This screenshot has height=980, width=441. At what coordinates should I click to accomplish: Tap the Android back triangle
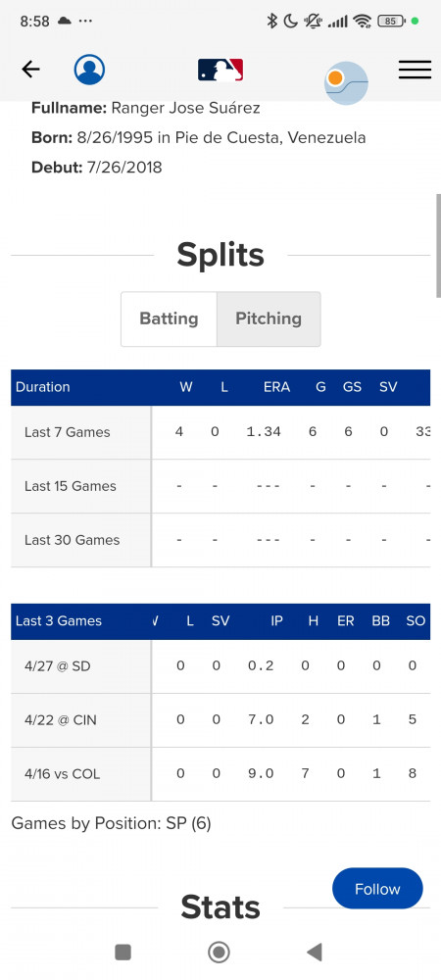315,952
